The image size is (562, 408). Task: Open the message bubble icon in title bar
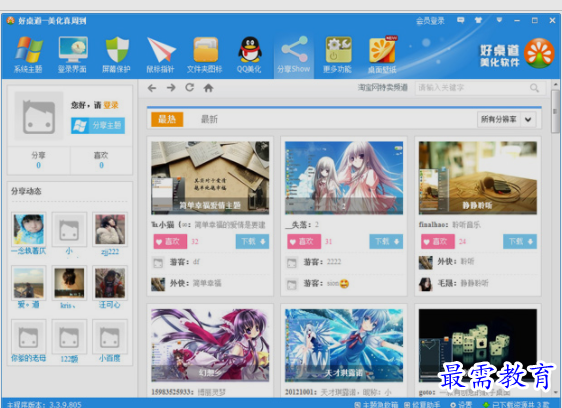click(x=461, y=20)
